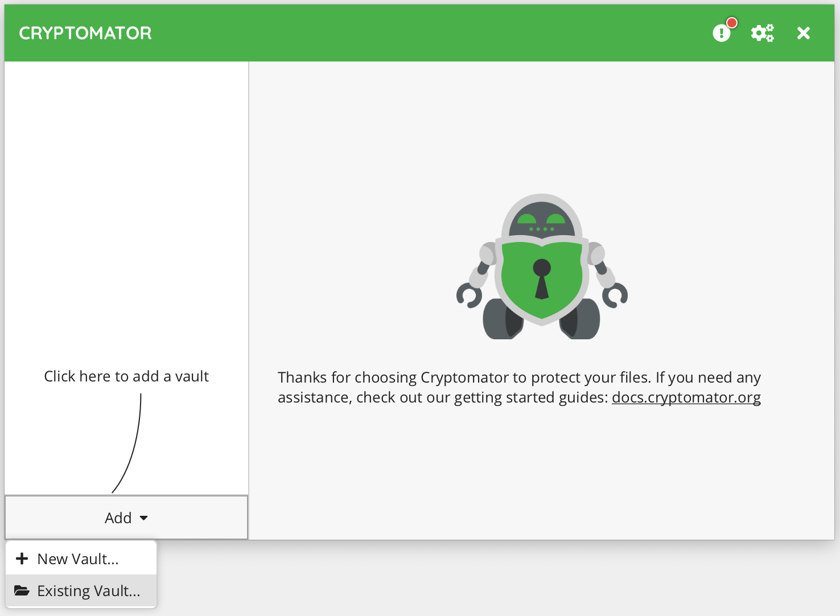Select "Existing Vault..." menu entry

(88, 591)
